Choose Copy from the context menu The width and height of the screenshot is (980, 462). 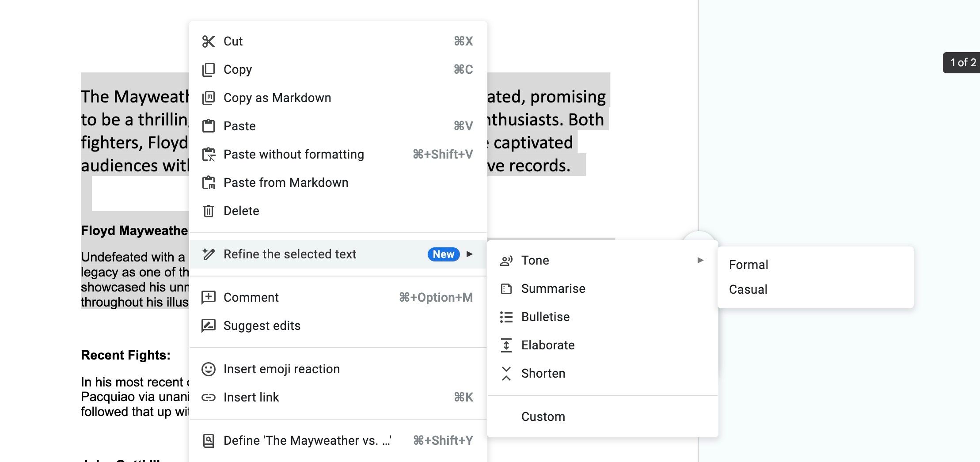(338, 70)
